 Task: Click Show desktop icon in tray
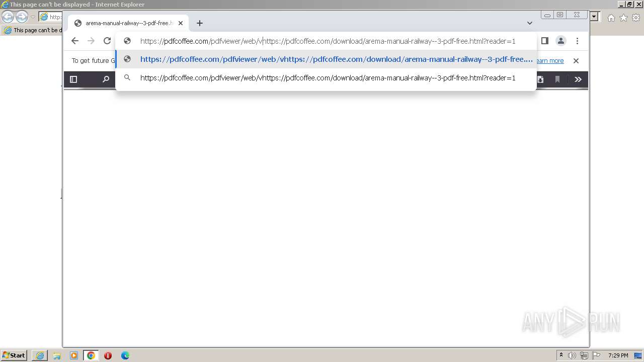[638, 355]
